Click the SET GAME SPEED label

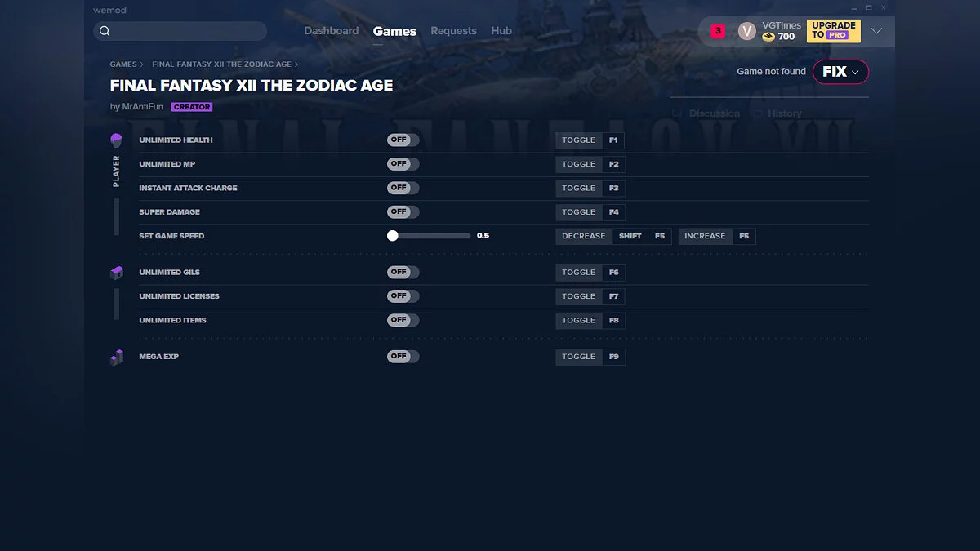click(171, 236)
